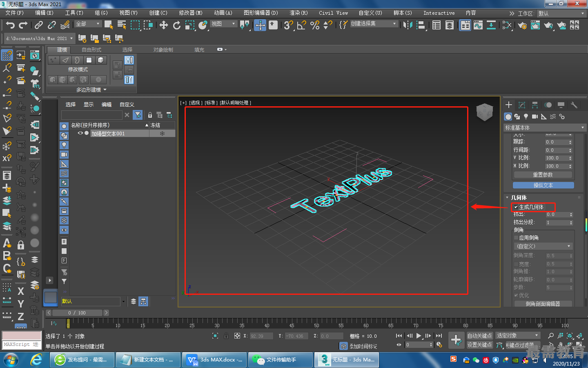Toggle the scene explorer lock icon
Screen dimensions: 588x368
tap(150, 115)
